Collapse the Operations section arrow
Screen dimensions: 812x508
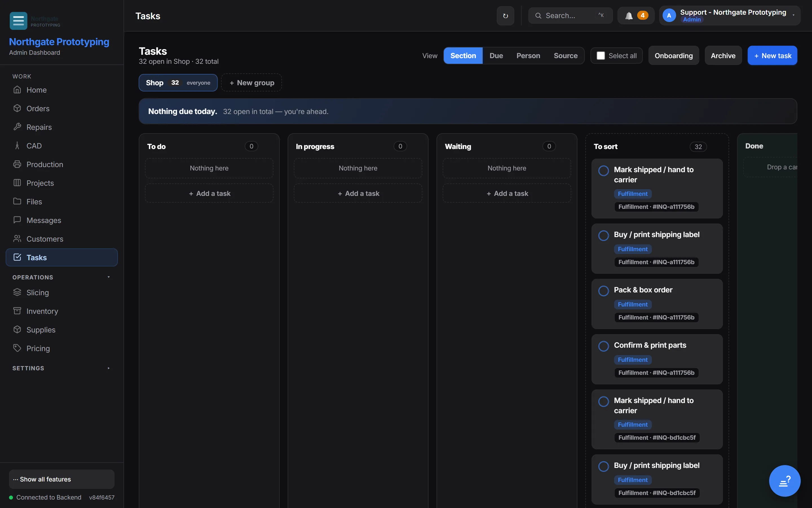pyautogui.click(x=109, y=277)
